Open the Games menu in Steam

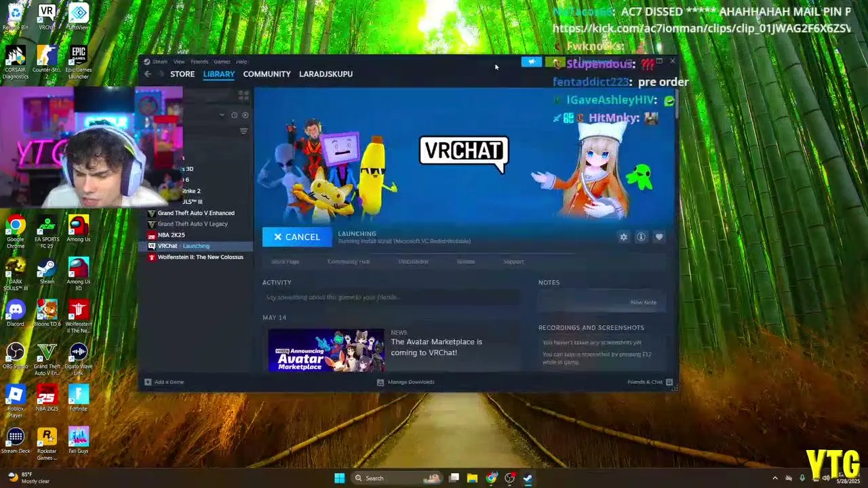click(222, 62)
